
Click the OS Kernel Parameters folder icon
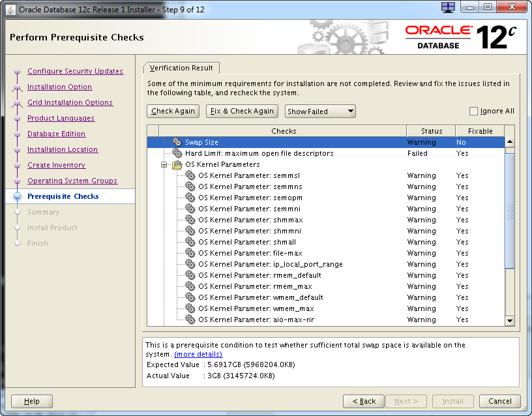(x=177, y=164)
